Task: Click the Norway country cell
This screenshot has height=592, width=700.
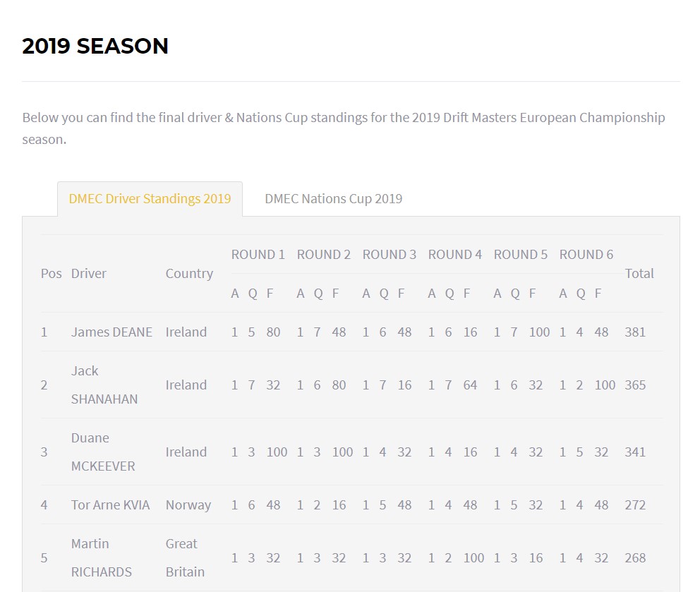Action: [x=188, y=505]
